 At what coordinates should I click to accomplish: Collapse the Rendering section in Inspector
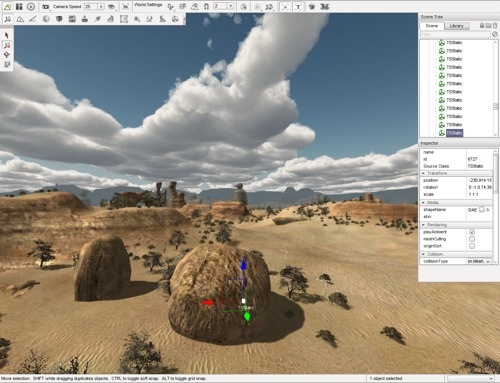(423, 225)
